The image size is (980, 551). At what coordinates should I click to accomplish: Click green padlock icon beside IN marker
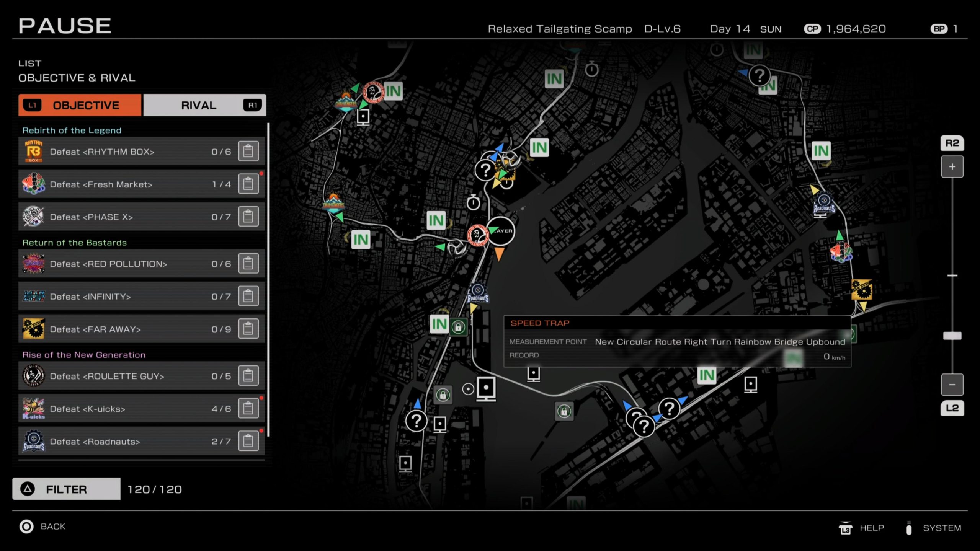pyautogui.click(x=458, y=327)
